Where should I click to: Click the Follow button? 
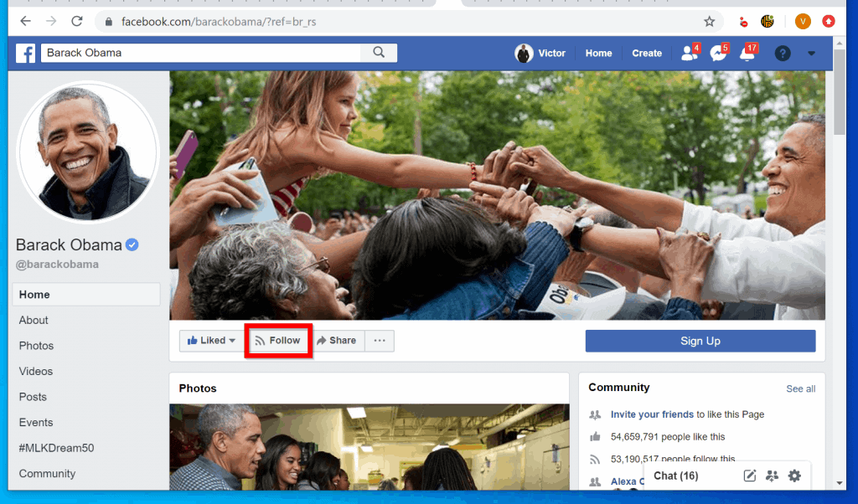278,341
